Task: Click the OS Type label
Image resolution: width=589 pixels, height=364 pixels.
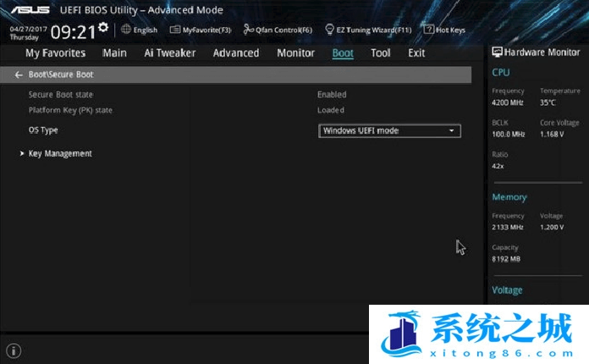Action: (x=43, y=130)
